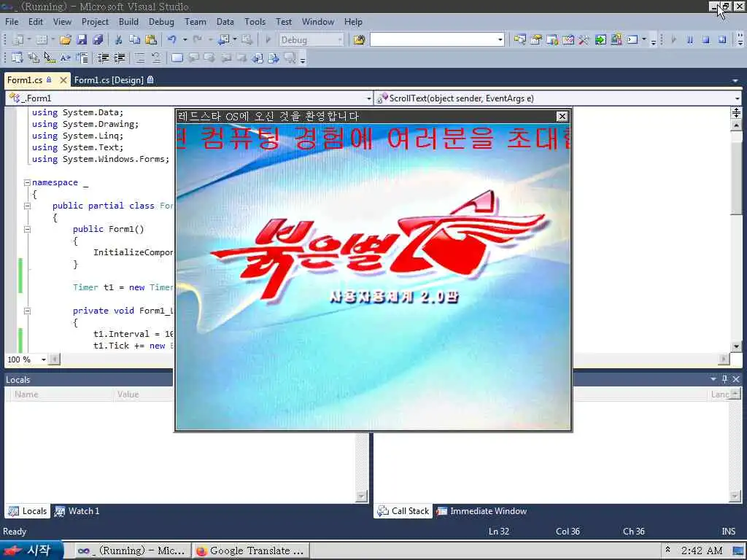The image size is (747, 560).
Task: Click the 2:42 AM system clock
Action: click(x=702, y=551)
